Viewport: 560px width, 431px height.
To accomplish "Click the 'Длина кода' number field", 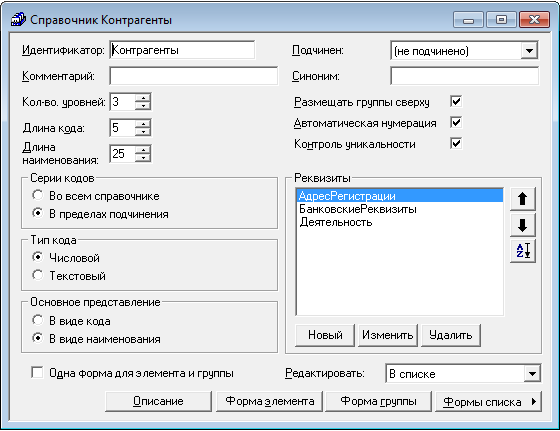I will coord(122,127).
